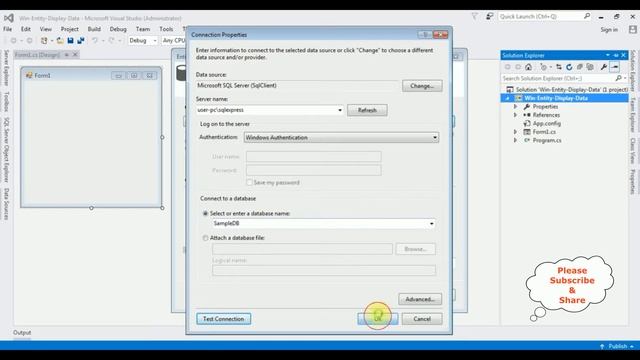Open the Data Sources side tab
Screen dimensions: 640x360
pos(6,204)
